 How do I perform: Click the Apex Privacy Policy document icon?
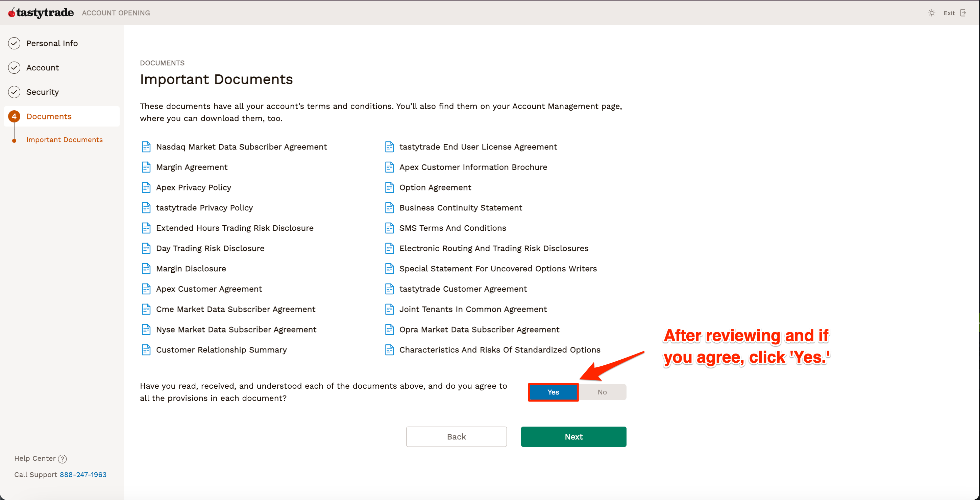146,187
